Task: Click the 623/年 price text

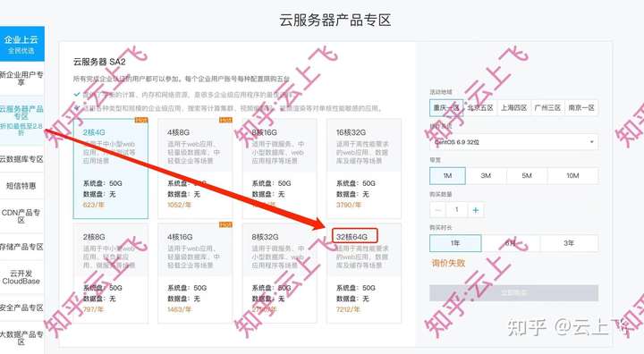Action: tap(93, 205)
